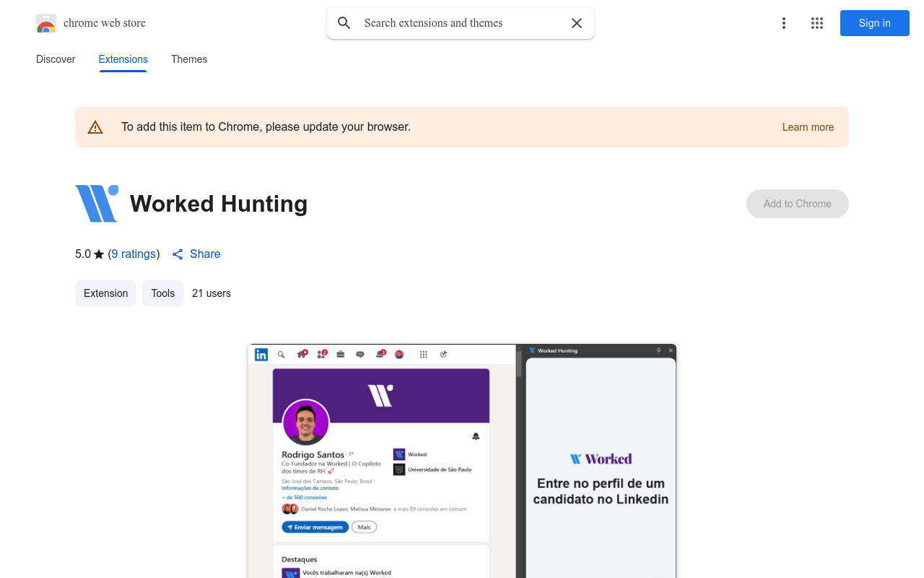Image resolution: width=924 pixels, height=578 pixels.
Task: Click the Share icon
Action: 178,254
